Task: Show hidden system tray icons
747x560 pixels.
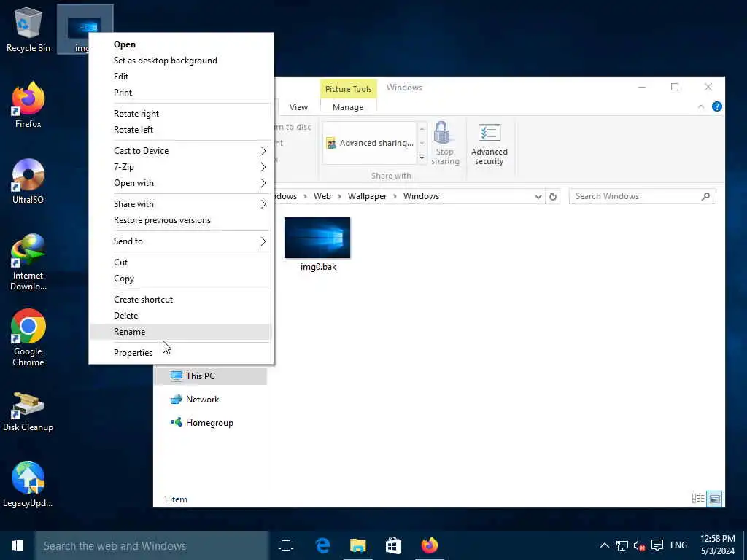Action: (604, 545)
